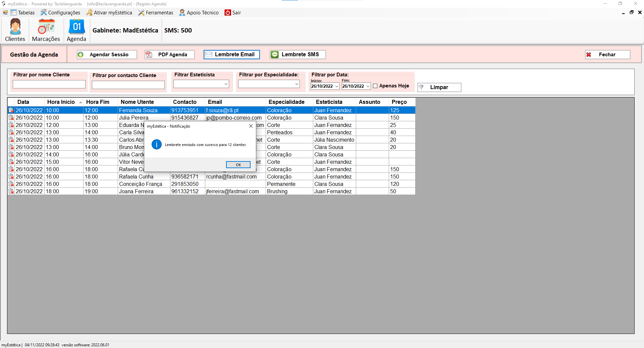The height and width of the screenshot is (348, 644).
Task: Enable the Apenas Hoje checkbox
Action: (x=375, y=86)
